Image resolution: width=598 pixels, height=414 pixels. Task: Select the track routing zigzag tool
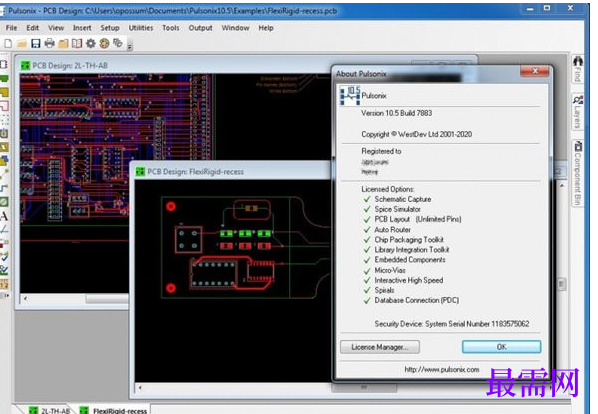4,188
